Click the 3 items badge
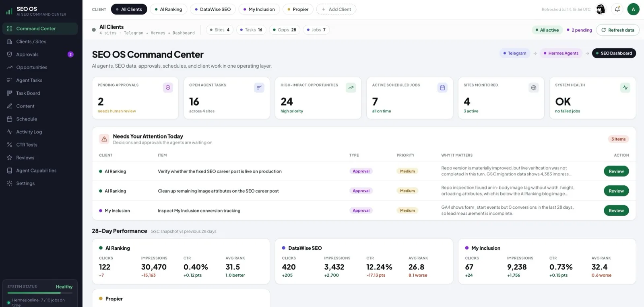 point(618,139)
